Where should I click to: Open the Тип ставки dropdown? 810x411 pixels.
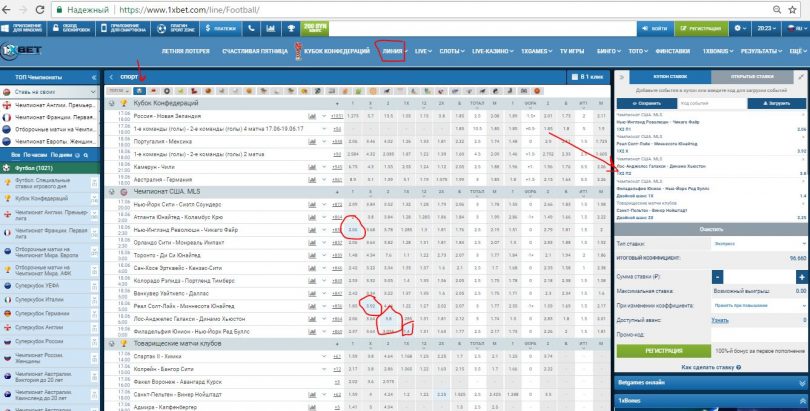point(758,243)
